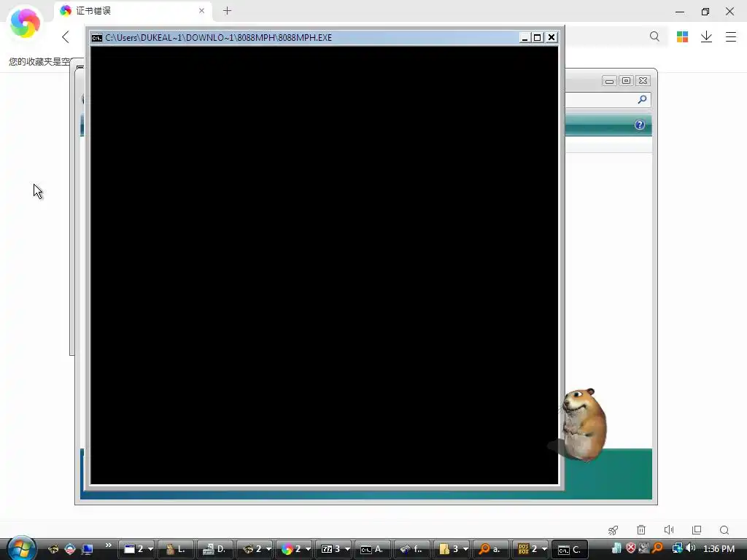
Task: Switch to the 'f..' taskbar button
Action: click(412, 549)
